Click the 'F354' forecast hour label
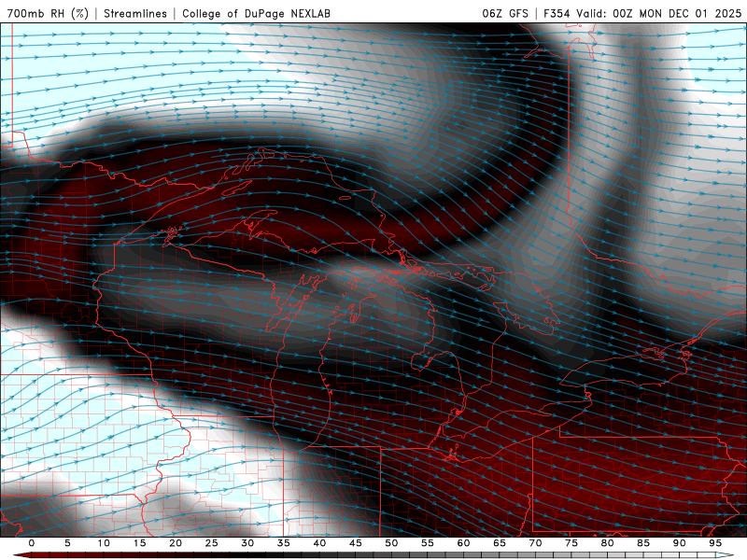The image size is (747, 560). tap(557, 13)
